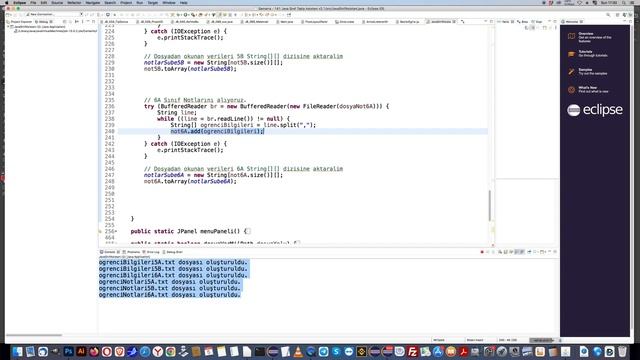The height and width of the screenshot is (360, 640).
Task: Open the Search menu
Action: click(110, 3)
